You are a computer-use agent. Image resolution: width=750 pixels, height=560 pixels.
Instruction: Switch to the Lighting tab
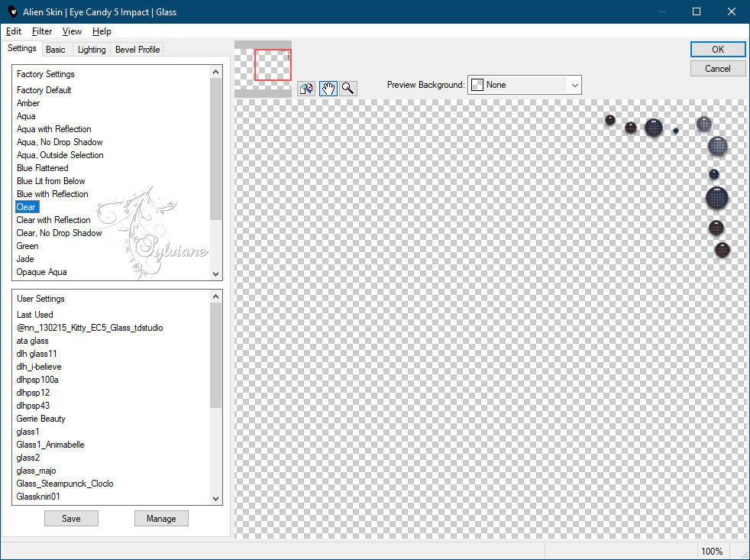(92, 50)
